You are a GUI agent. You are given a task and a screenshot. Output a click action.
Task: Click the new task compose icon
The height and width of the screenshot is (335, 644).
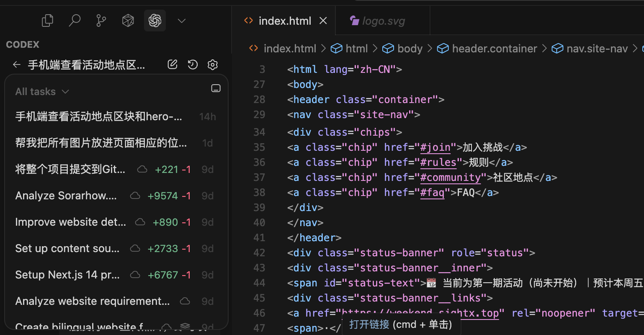[172, 64]
